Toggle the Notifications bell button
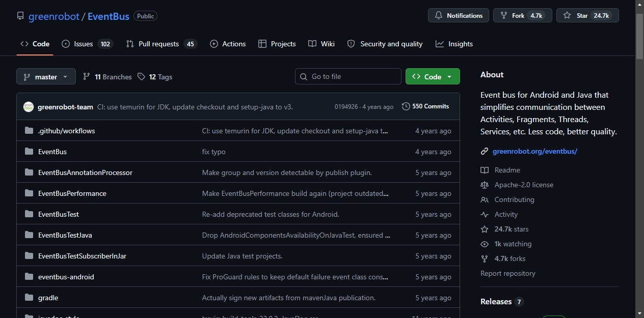Image resolution: width=644 pixels, height=318 pixels. (x=459, y=15)
